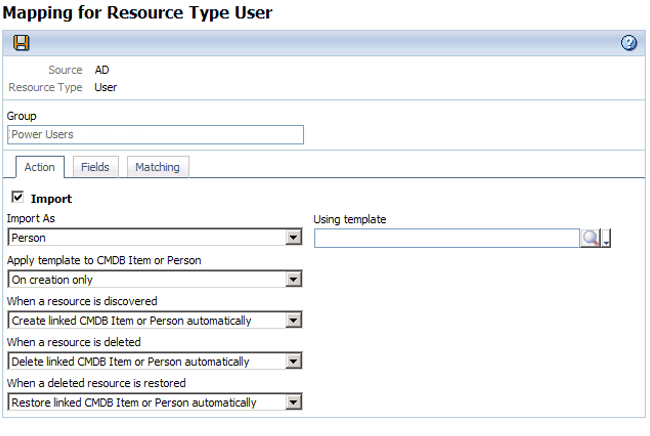Select the Action tab
The image size is (650, 436).
[39, 167]
